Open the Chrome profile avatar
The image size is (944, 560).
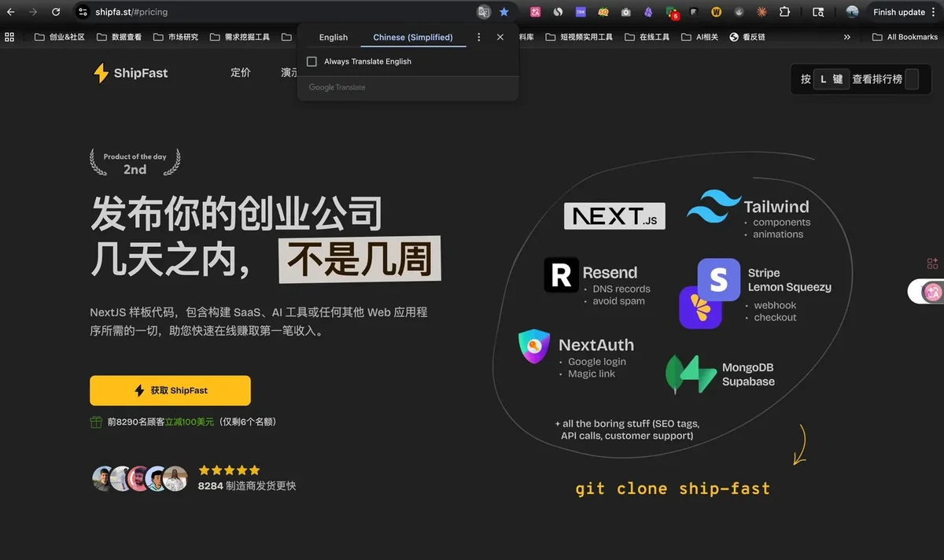coord(852,12)
